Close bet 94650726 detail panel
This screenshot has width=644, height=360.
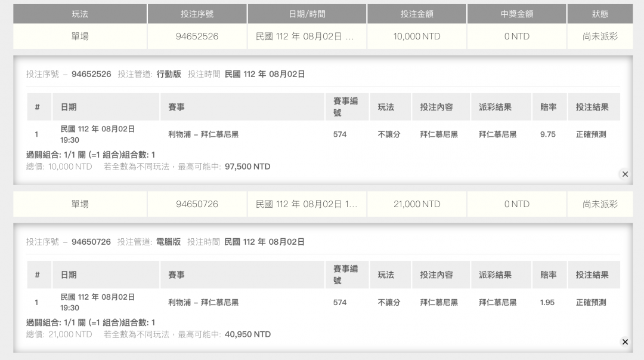(625, 342)
